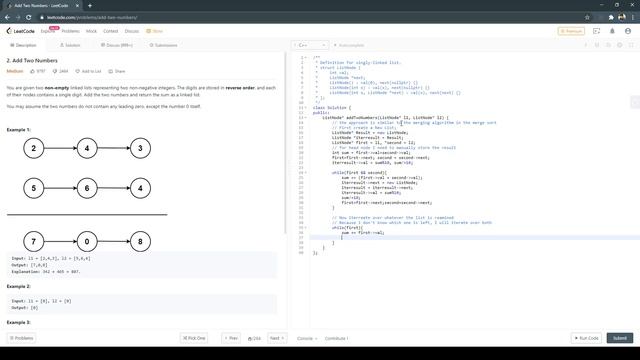Open the notifications bell

[612, 31]
